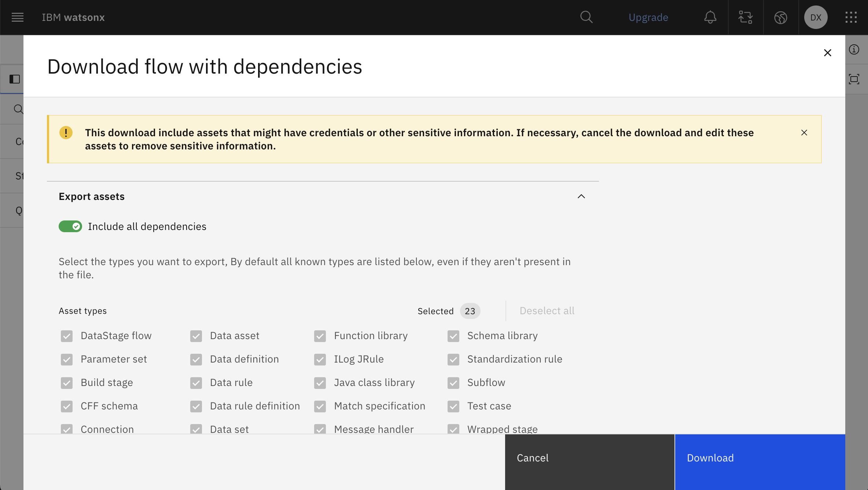Click the info icon on right panel

(x=854, y=49)
